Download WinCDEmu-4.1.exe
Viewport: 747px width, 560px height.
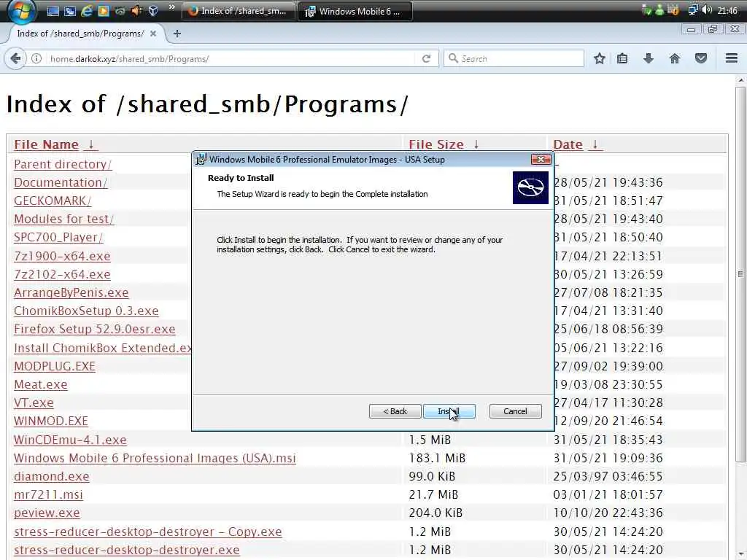(x=70, y=440)
